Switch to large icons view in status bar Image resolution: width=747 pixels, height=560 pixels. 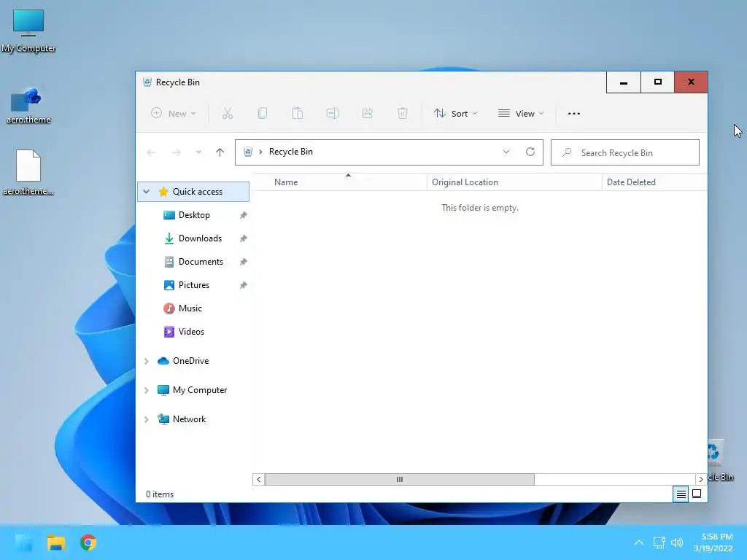coord(697,494)
